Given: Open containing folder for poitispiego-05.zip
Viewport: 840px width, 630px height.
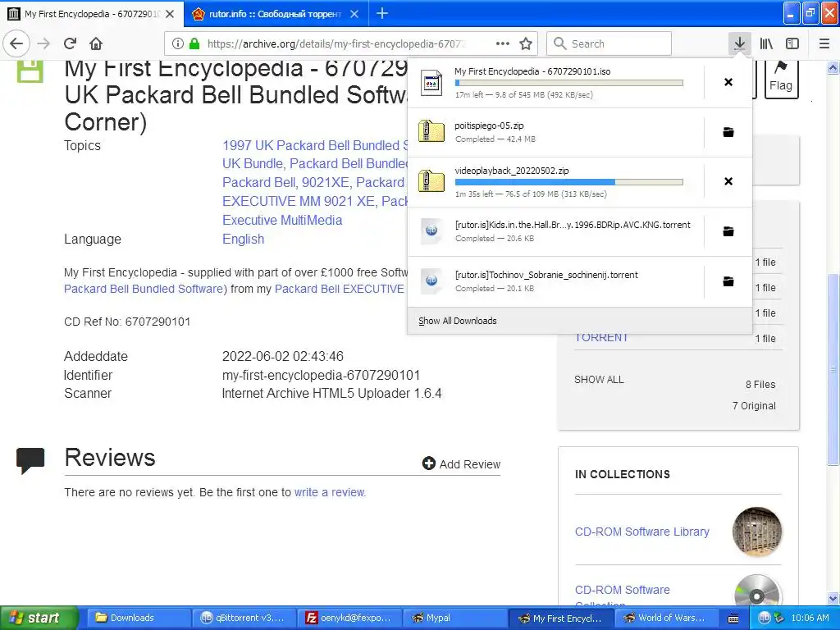Looking at the screenshot, I should click(x=728, y=132).
